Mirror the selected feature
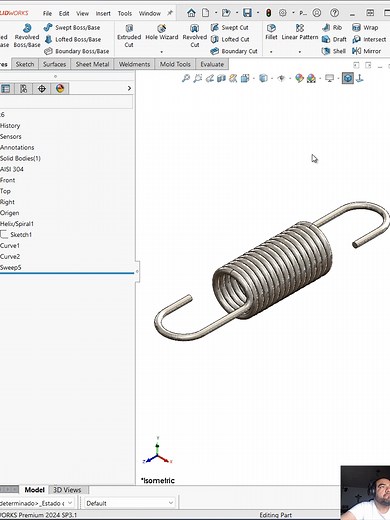Image resolution: width=390 pixels, height=520 pixels. point(366,51)
